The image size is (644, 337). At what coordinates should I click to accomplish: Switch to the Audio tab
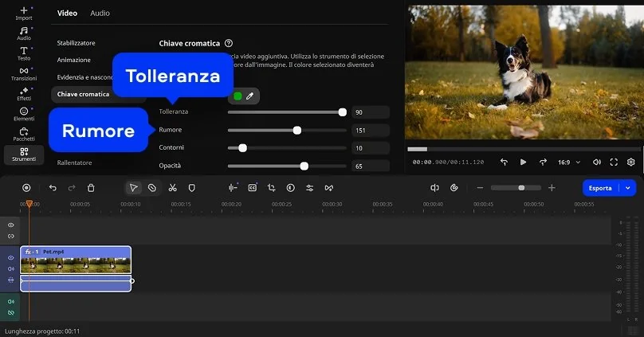[x=100, y=14]
